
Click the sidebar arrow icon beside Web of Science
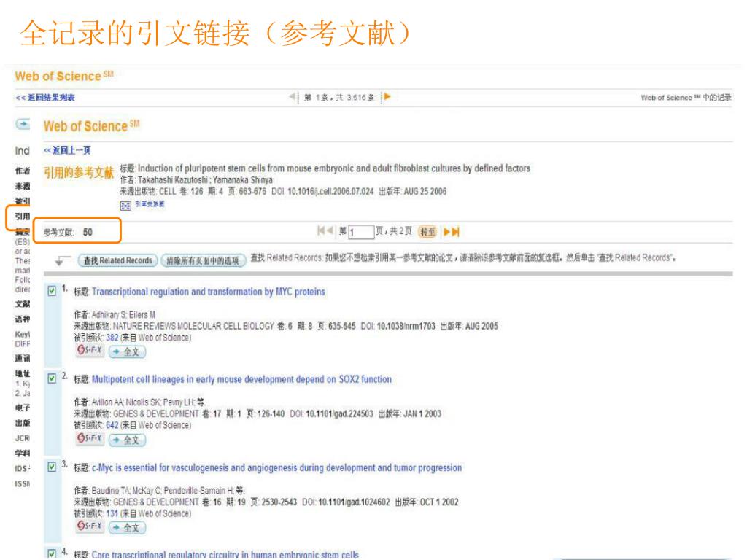(x=23, y=124)
